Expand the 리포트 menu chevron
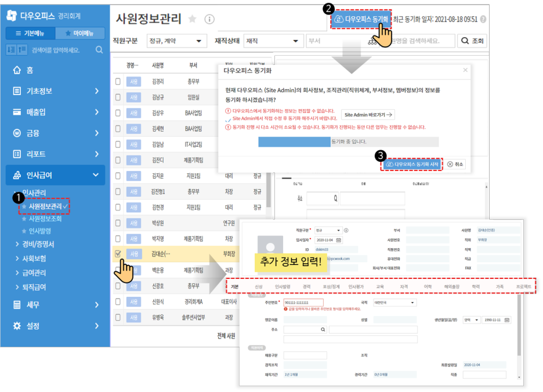543x392 pixels. pyautogui.click(x=97, y=154)
